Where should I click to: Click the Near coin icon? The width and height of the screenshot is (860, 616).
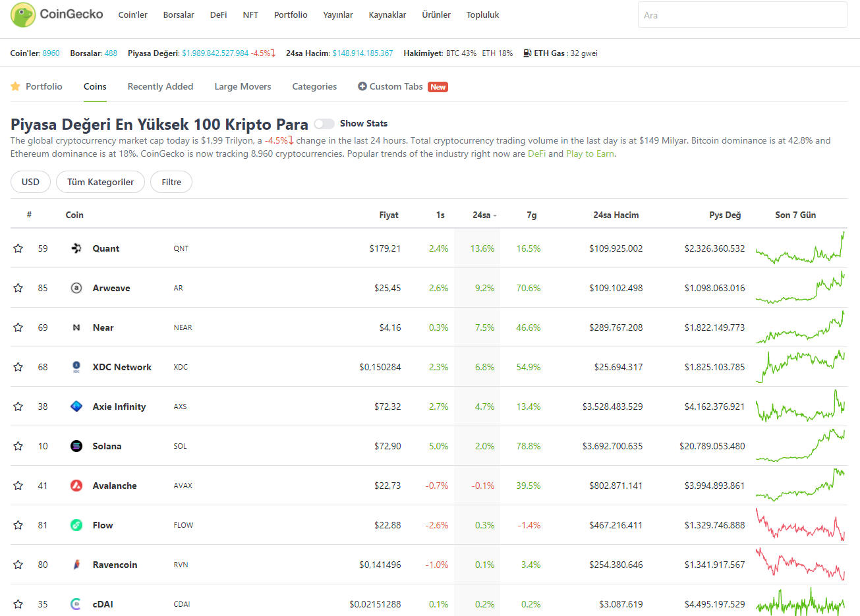click(x=76, y=327)
